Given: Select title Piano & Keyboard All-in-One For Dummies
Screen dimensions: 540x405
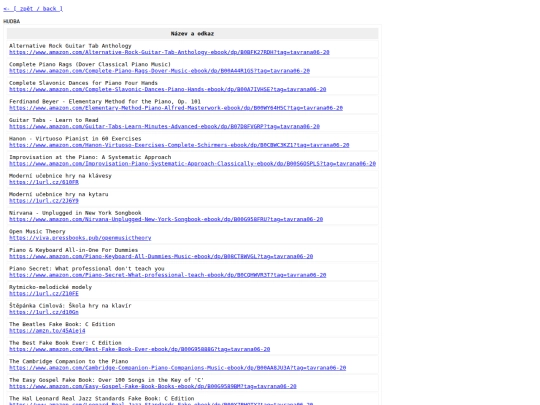Looking at the screenshot, I should pos(73,250).
